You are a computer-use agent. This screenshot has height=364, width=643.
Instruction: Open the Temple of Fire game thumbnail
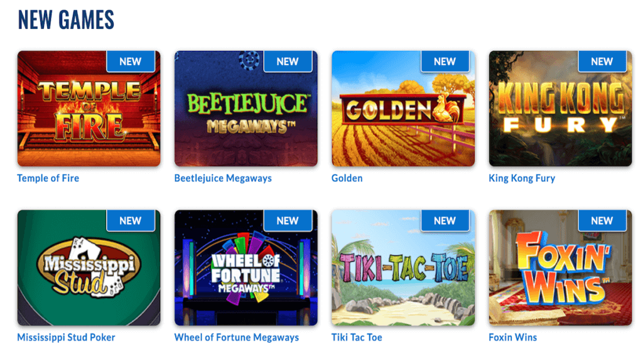click(x=89, y=109)
